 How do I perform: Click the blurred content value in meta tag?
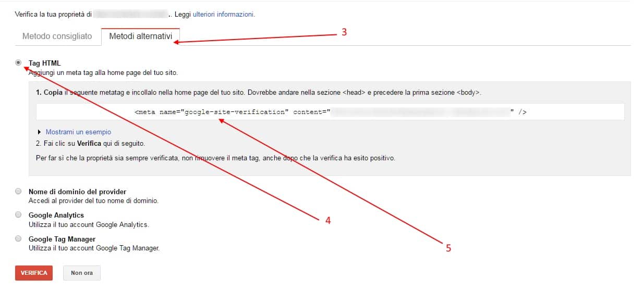(x=420, y=112)
